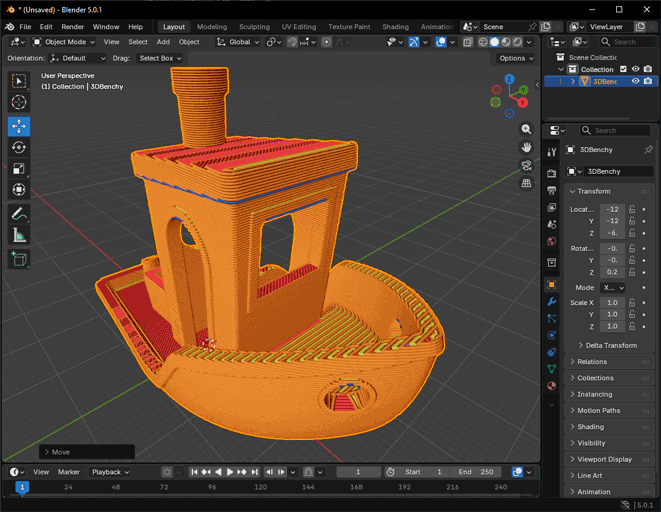The image size is (661, 512).
Task: Open the Edit menu
Action: pos(46,27)
